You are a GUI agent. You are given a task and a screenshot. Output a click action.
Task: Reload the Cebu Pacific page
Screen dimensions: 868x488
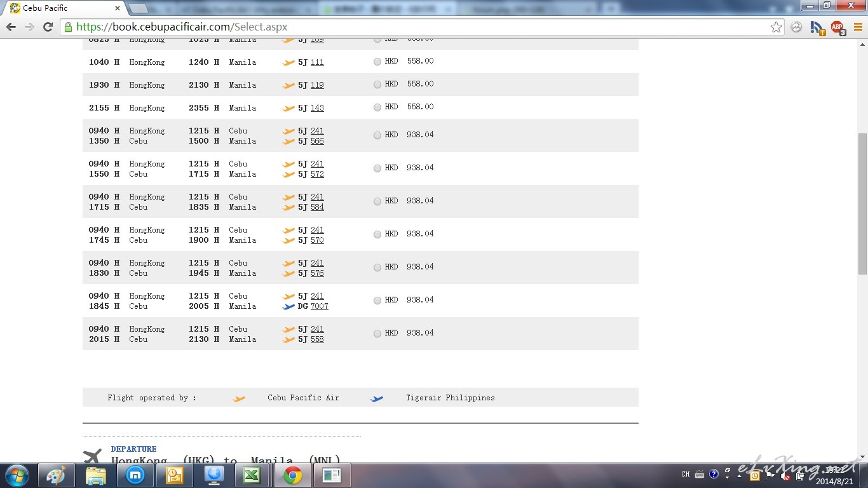48,27
